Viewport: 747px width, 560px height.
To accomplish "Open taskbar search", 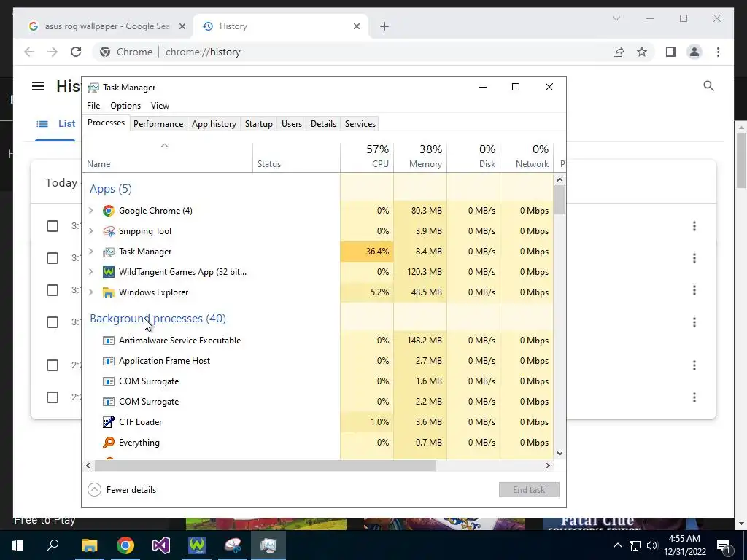I will click(53, 545).
